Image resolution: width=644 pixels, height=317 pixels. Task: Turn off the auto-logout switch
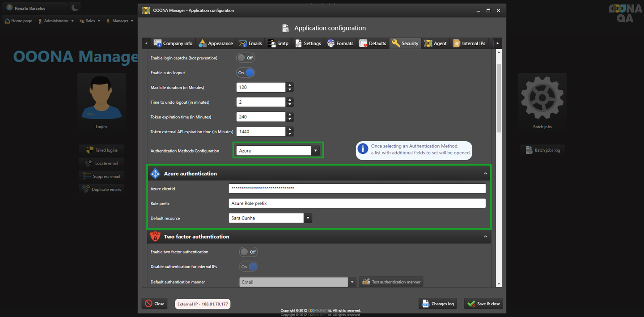coord(246,72)
